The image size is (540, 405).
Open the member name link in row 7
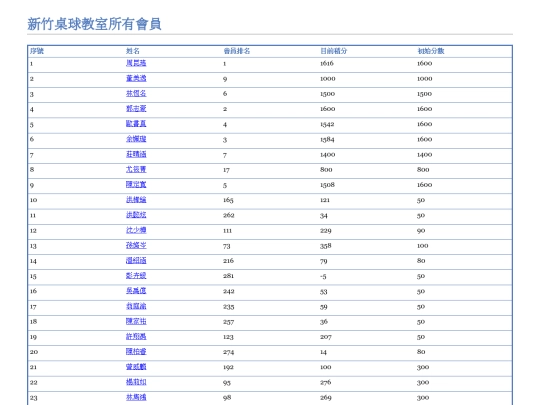(x=136, y=154)
